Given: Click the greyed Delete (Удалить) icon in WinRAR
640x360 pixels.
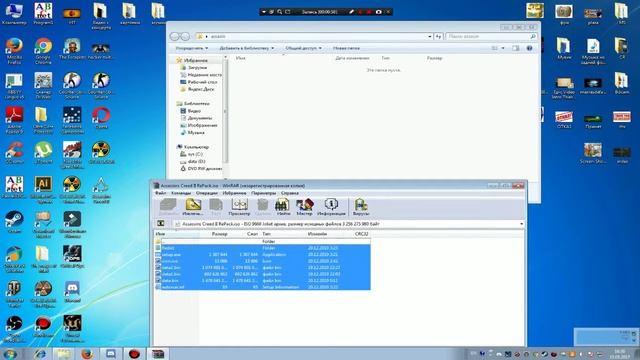Looking at the screenshot, I should 263,207.
